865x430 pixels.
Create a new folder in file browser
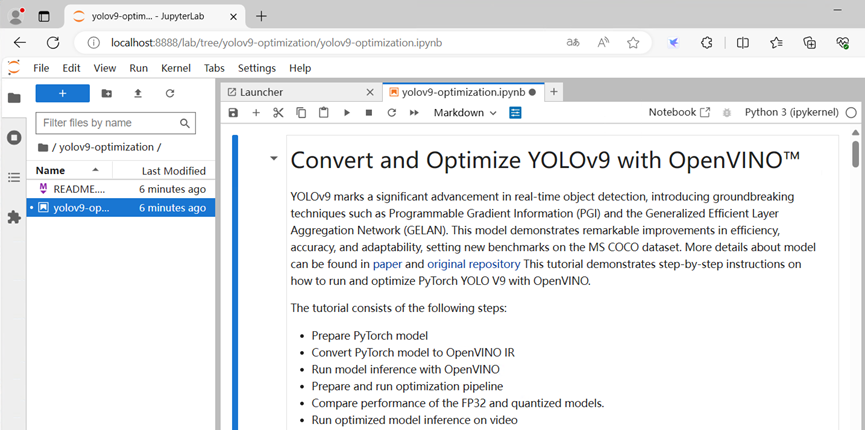pyautogui.click(x=106, y=94)
